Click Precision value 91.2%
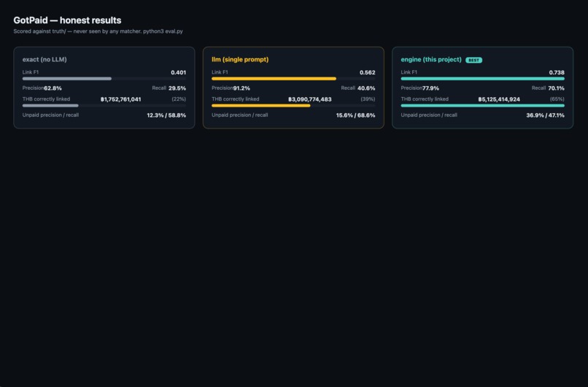Screen dimensions: 588x387 point(241,88)
